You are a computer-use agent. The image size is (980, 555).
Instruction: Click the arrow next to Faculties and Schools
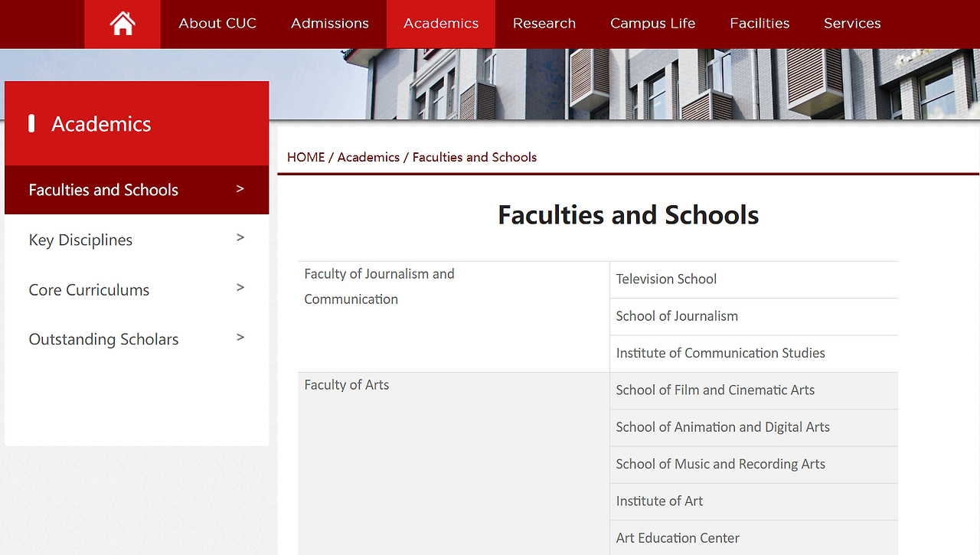click(x=240, y=188)
